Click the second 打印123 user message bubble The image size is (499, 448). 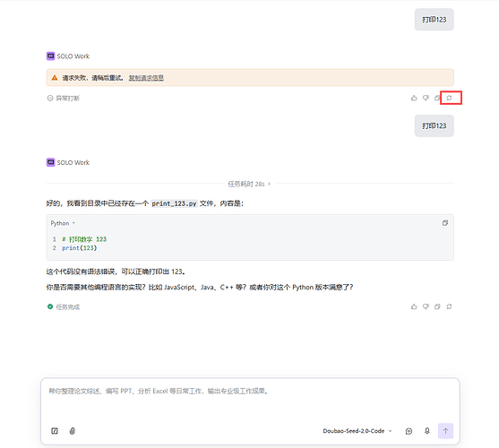click(434, 126)
